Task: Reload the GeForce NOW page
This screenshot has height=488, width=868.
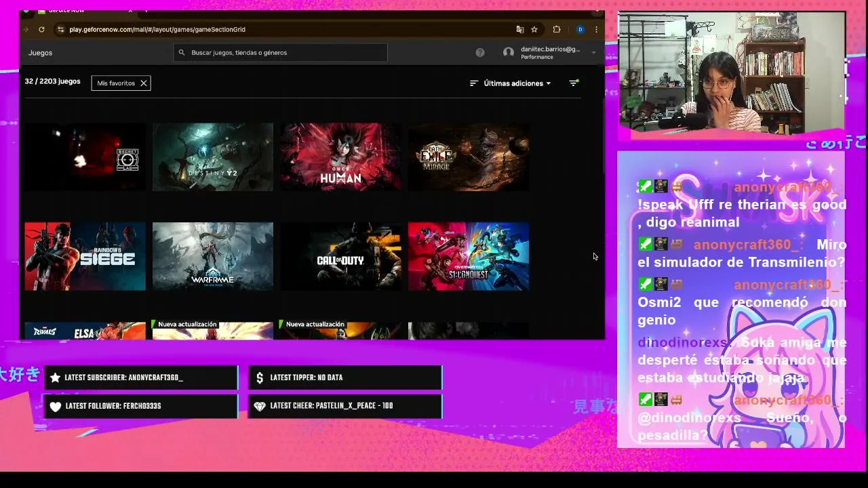Action: [x=41, y=30]
